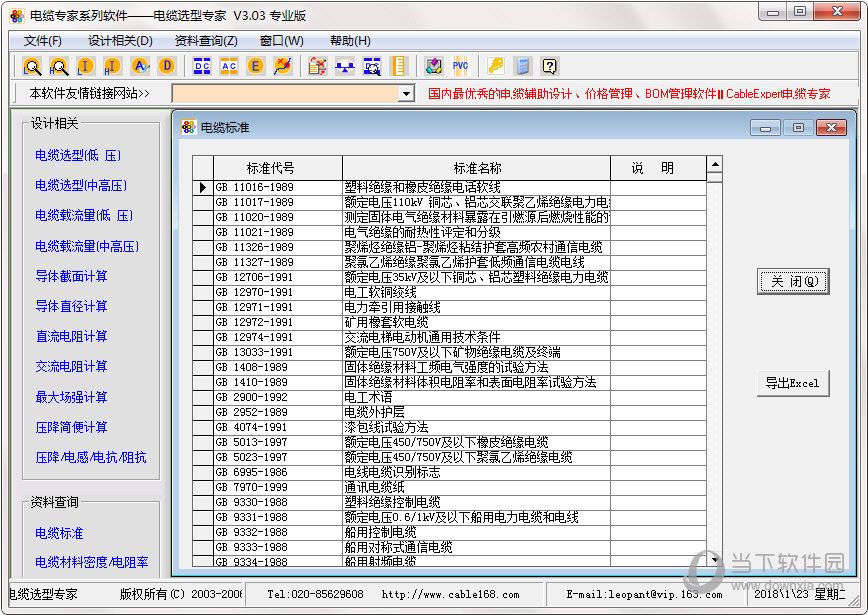
Task: Open the 资料查询(Z) menu
Action: pyautogui.click(x=206, y=41)
